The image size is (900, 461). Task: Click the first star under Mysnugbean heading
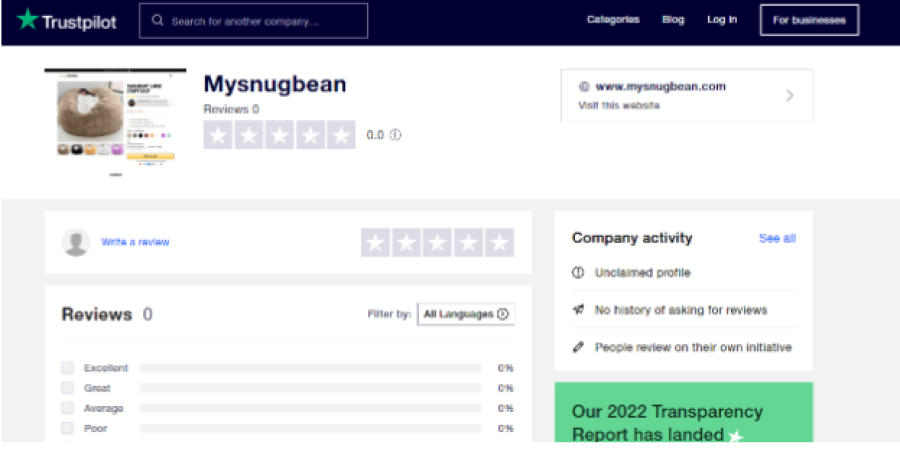pos(218,135)
